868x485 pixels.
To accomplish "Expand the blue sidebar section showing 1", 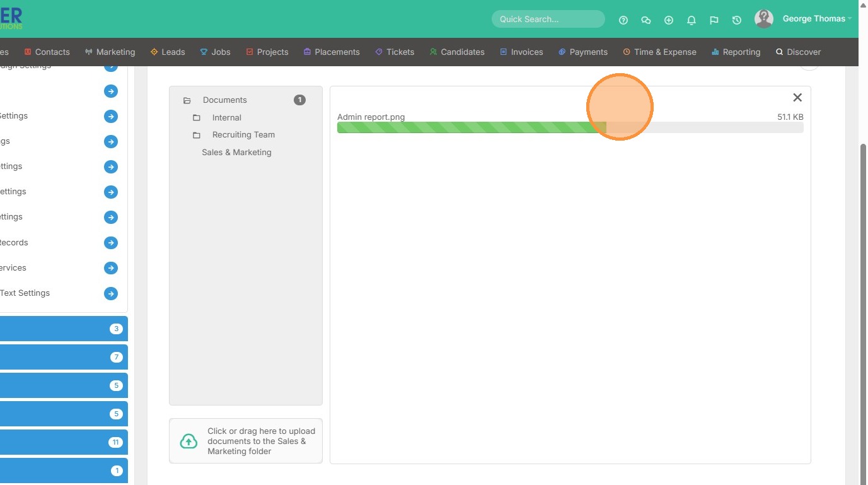I will point(64,470).
